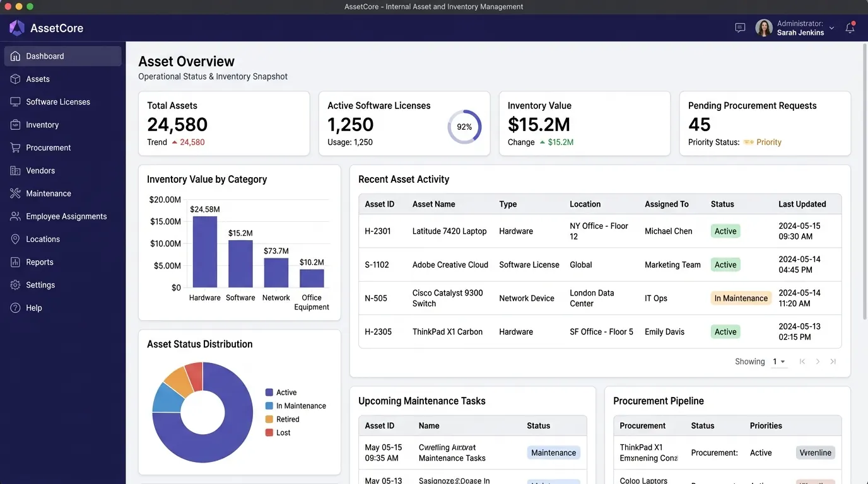This screenshot has width=868, height=484.
Task: Click the Inventory box icon
Action: 15,125
